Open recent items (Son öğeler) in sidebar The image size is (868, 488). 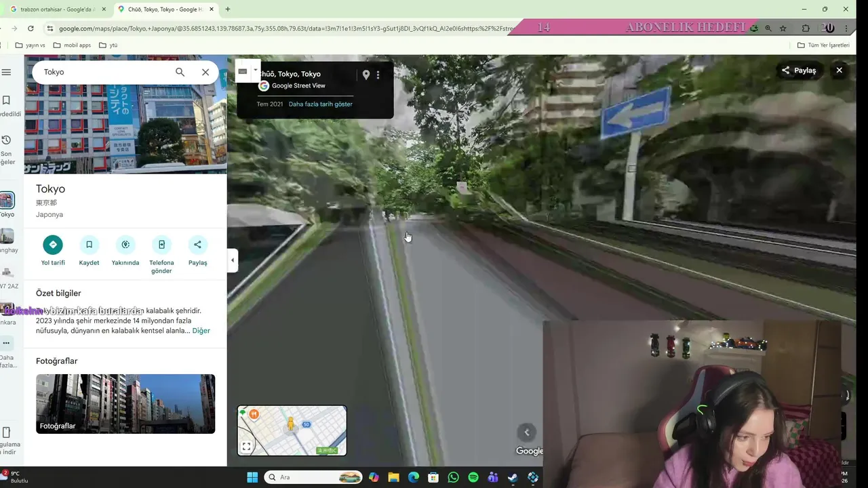[x=6, y=140]
